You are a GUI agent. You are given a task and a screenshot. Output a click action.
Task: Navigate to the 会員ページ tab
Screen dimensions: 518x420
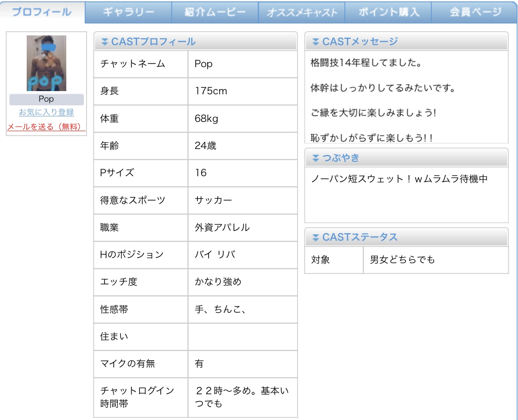pos(474,12)
